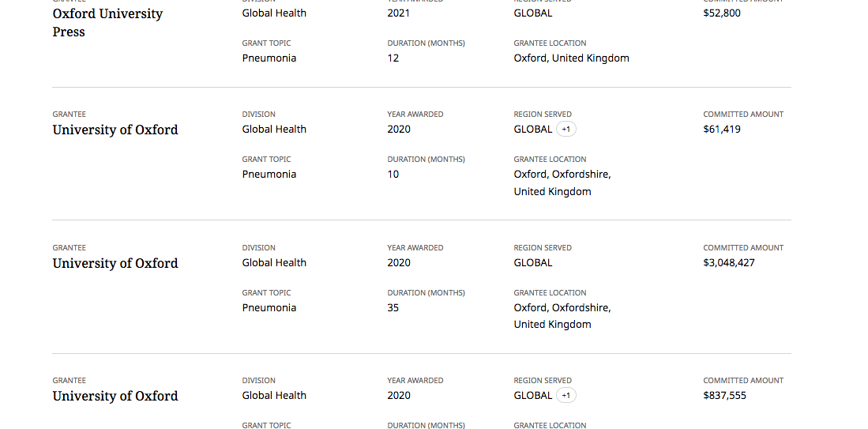Click the $52,800 committed amount

click(722, 13)
